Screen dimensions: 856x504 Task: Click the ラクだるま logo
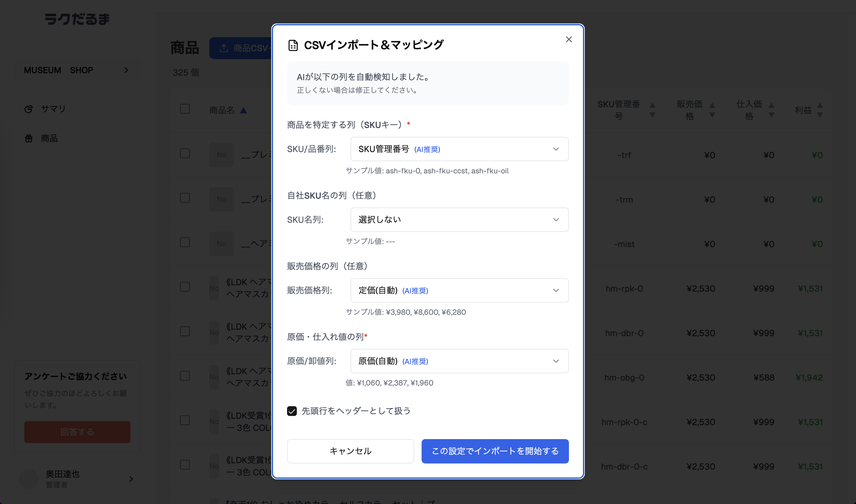coord(77,20)
